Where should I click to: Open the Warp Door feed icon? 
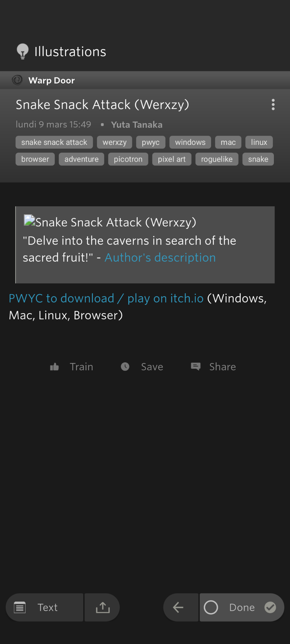(x=17, y=80)
